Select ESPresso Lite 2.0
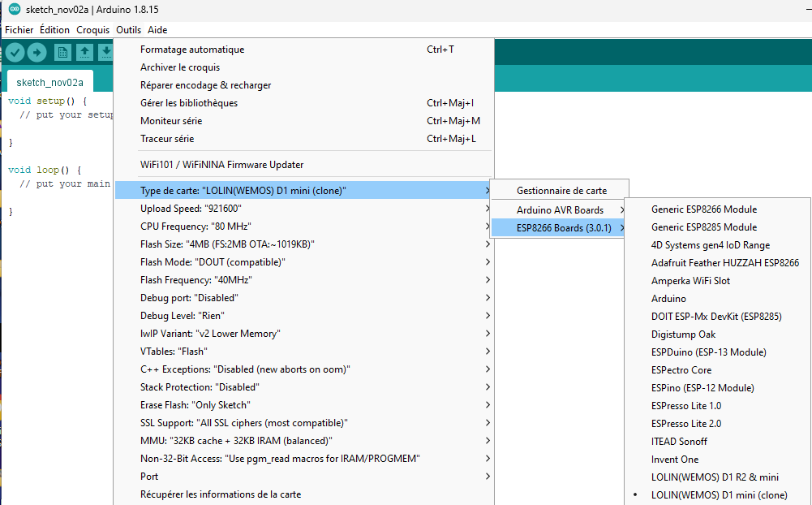 (717, 424)
